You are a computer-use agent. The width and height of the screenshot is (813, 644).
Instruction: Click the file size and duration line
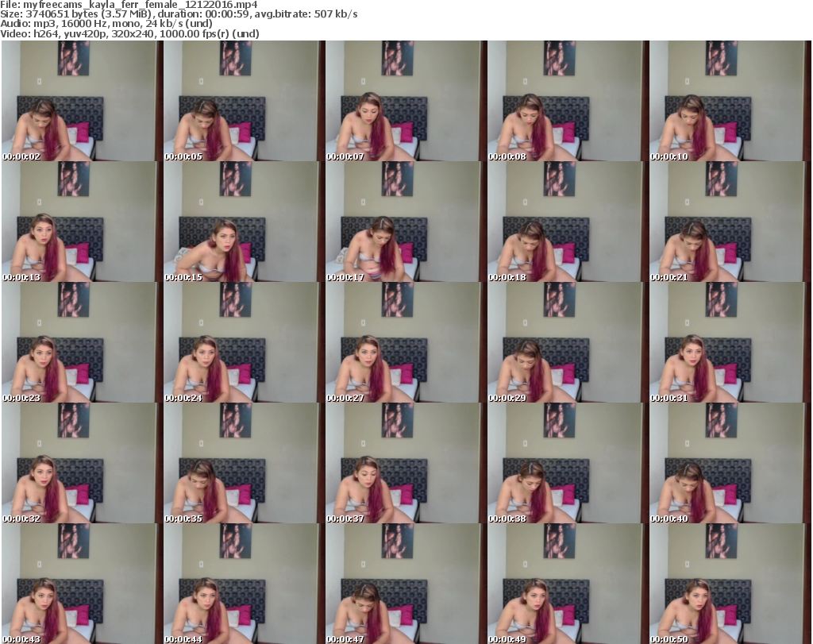(x=179, y=14)
